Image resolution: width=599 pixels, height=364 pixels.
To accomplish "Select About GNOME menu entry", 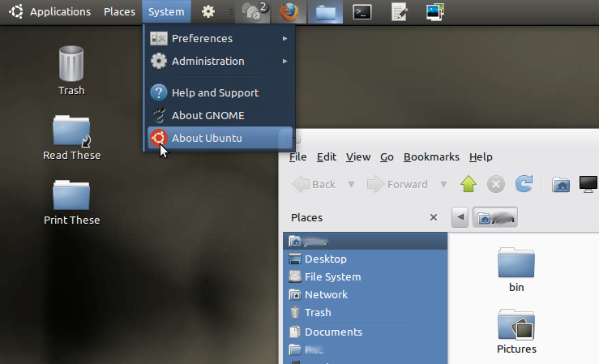I will pyautogui.click(x=220, y=115).
